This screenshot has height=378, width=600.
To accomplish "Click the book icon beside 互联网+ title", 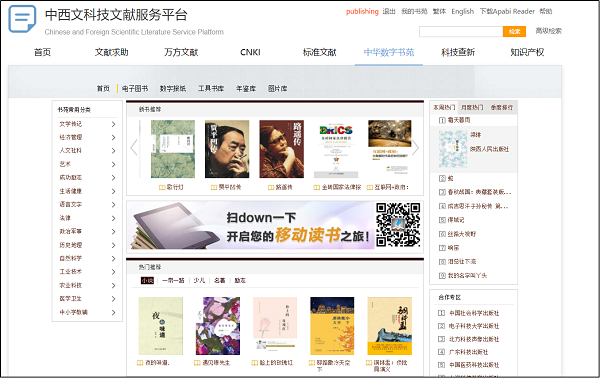I will click(x=370, y=187).
